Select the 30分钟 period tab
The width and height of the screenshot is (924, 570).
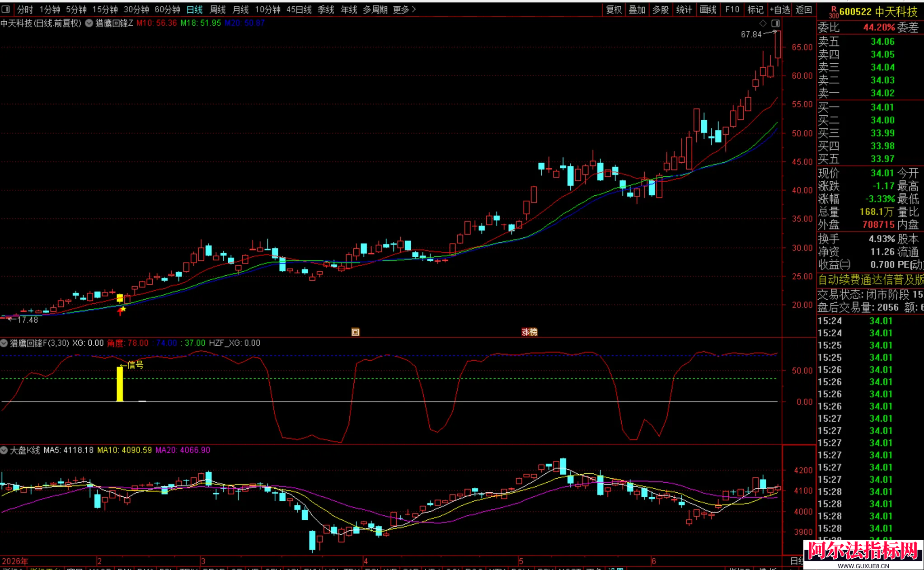(x=136, y=9)
